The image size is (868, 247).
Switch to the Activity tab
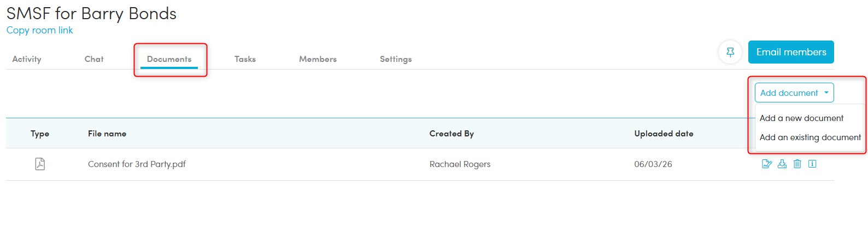pos(27,59)
